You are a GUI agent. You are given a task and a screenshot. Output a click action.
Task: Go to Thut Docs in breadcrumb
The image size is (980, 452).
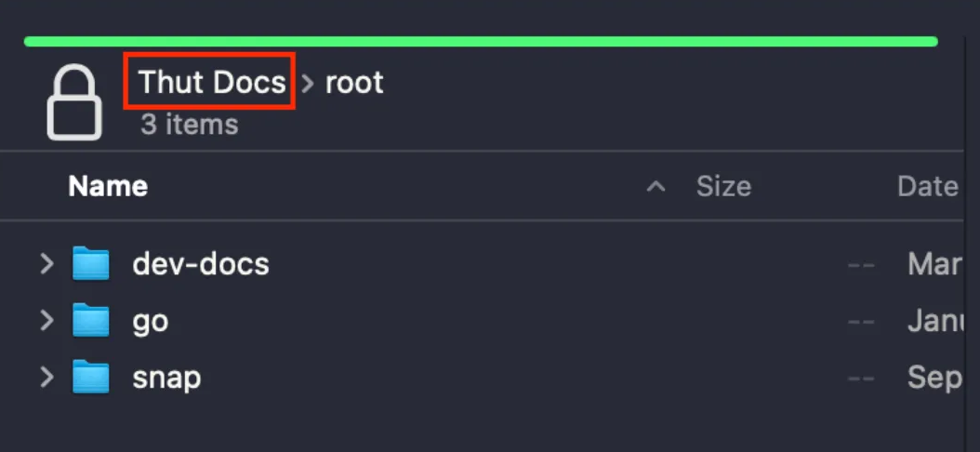coord(212,83)
